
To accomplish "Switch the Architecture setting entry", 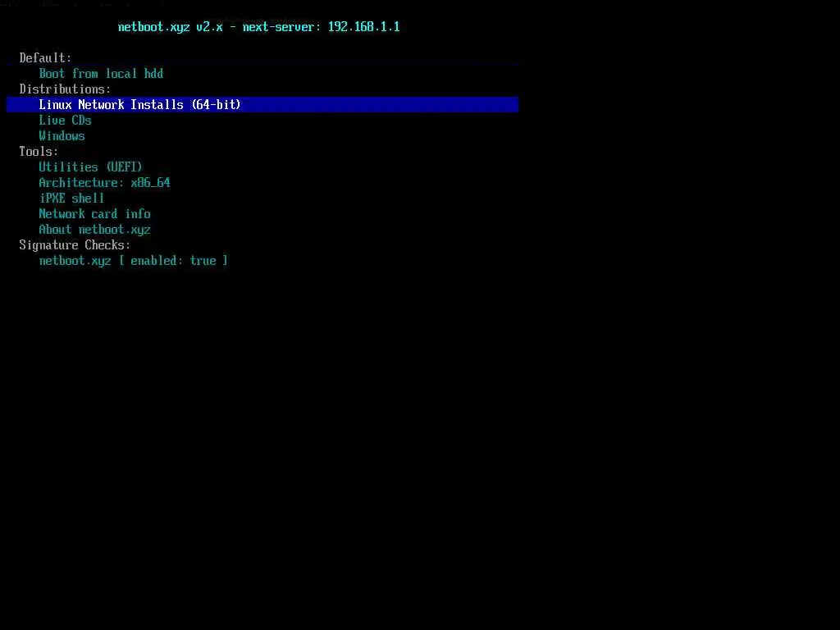I will pyautogui.click(x=104, y=183).
